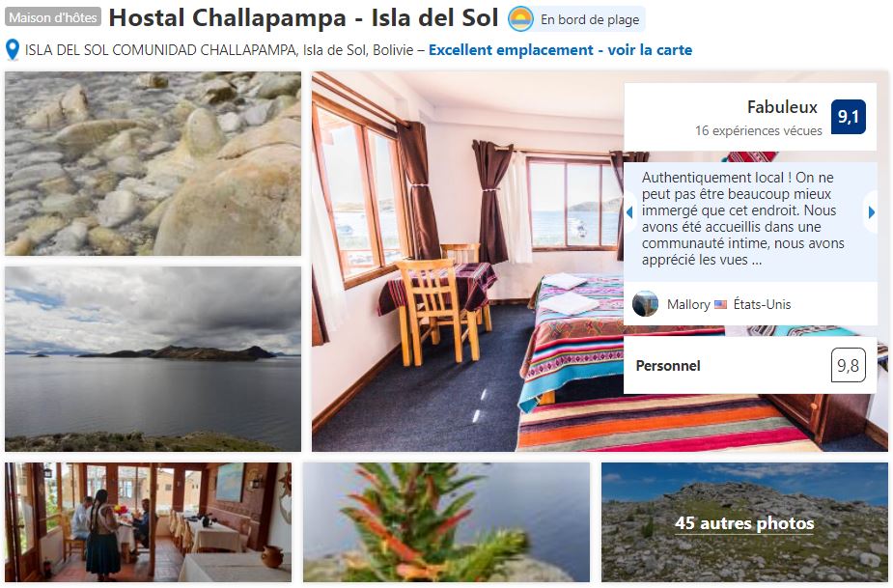893x588 pixels.
Task: Click '16 expériences vécues' review count
Action: 759,130
